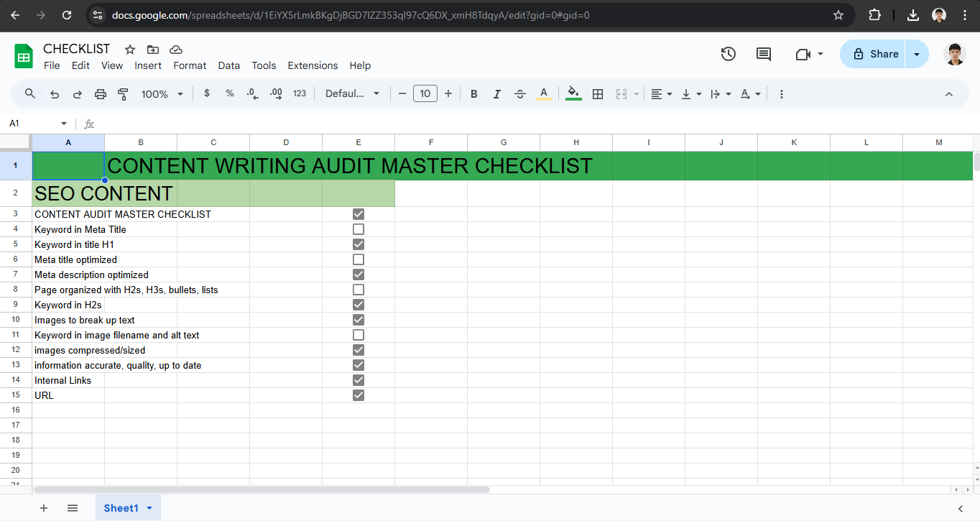Open the all sheets list
The width and height of the screenshot is (980, 521).
coord(73,508)
